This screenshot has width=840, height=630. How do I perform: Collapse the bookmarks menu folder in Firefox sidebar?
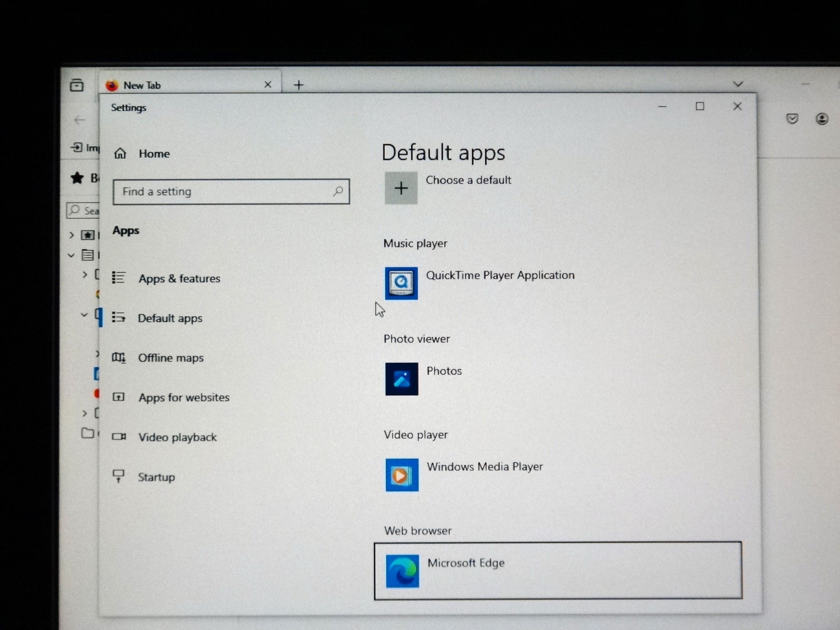click(x=71, y=255)
